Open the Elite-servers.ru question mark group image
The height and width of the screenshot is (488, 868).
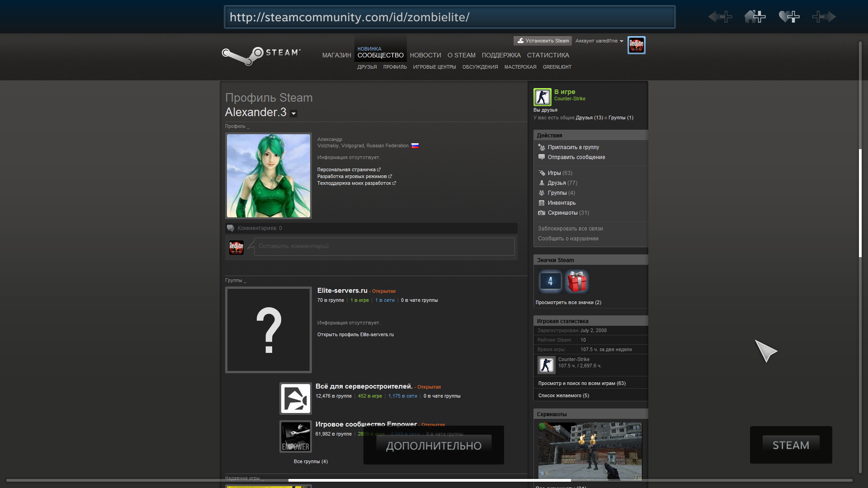point(269,330)
